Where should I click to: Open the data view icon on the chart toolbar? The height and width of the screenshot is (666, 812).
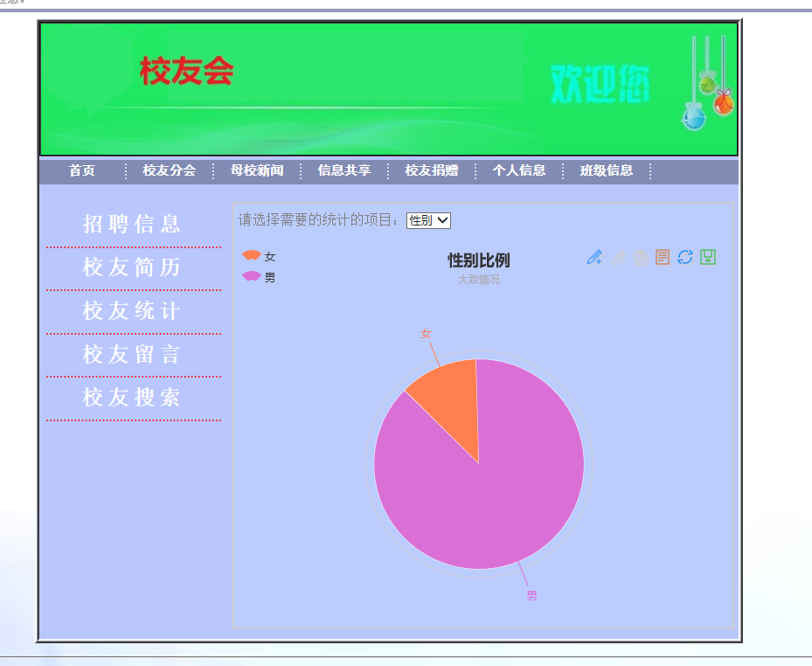click(662, 257)
